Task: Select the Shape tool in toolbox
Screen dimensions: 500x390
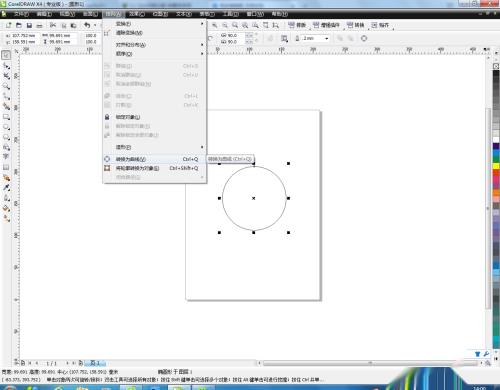Action: pos(6,66)
